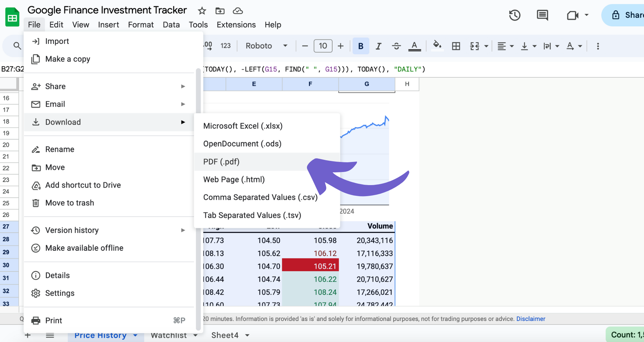The width and height of the screenshot is (644, 342).
Task: Click the italic formatting icon
Action: [378, 46]
